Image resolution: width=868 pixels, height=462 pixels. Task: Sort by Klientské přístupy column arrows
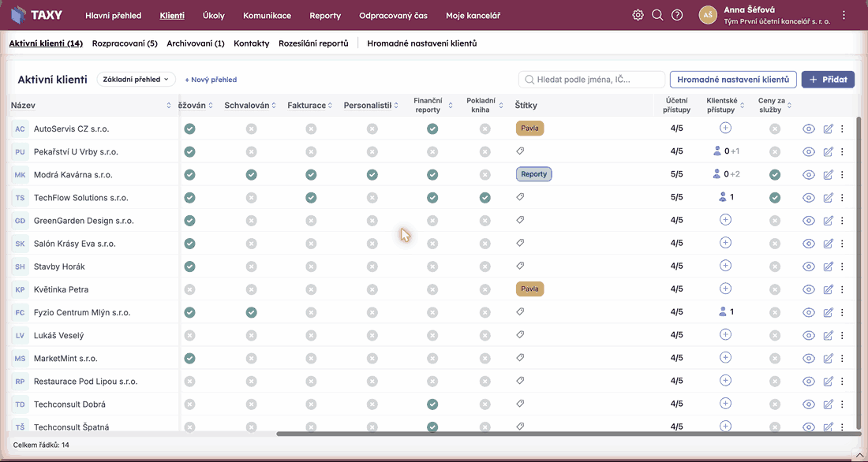click(x=742, y=105)
